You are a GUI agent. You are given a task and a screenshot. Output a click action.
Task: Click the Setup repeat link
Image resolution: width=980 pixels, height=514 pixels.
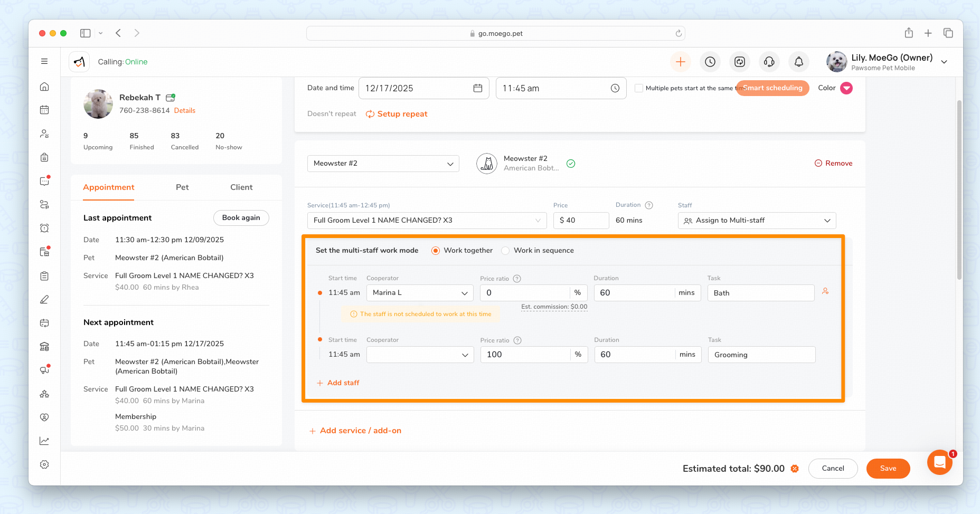click(x=397, y=114)
